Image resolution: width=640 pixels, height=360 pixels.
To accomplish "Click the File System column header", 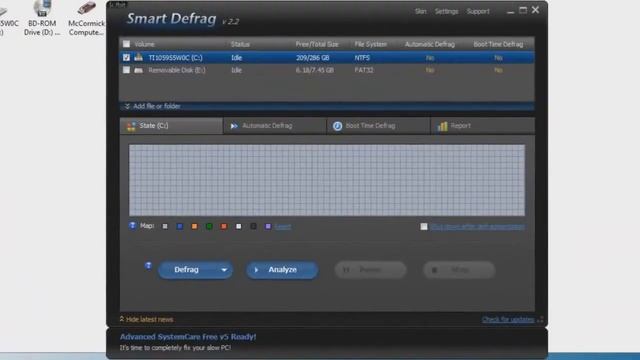I will pyautogui.click(x=370, y=44).
